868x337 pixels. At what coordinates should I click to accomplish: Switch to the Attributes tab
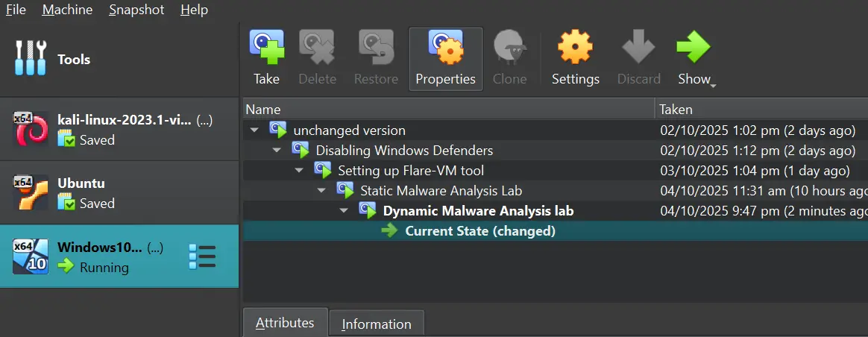click(x=285, y=323)
